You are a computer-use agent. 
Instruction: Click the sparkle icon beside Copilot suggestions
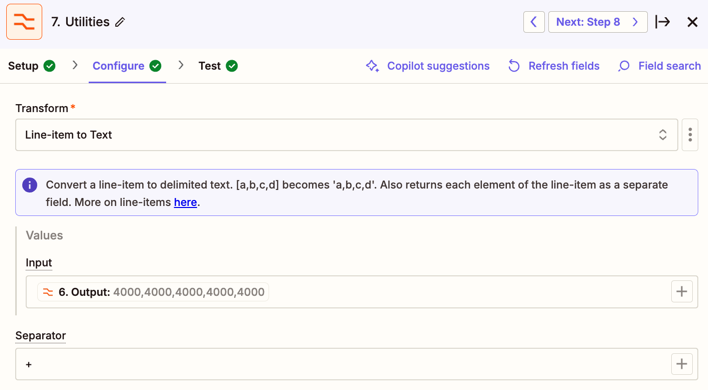[x=372, y=66]
